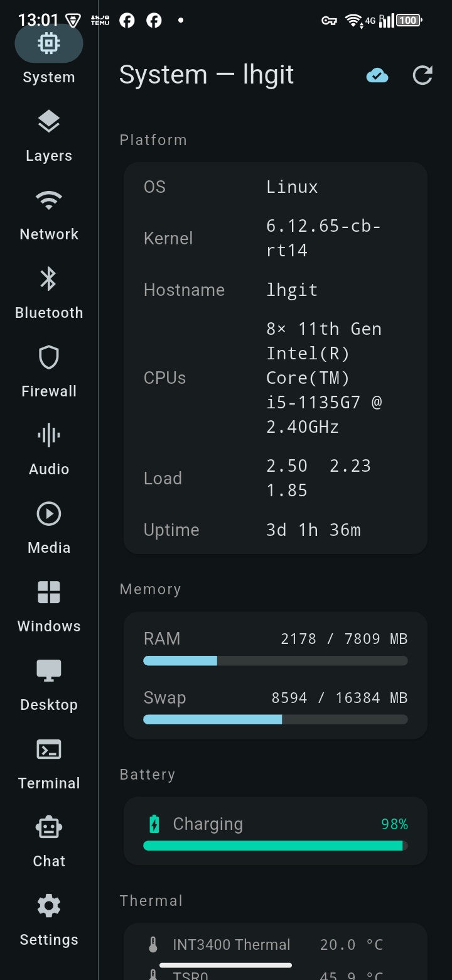Tap the 'INT3400 Thermal' sensor row
This screenshot has height=980, width=452.
click(x=276, y=945)
